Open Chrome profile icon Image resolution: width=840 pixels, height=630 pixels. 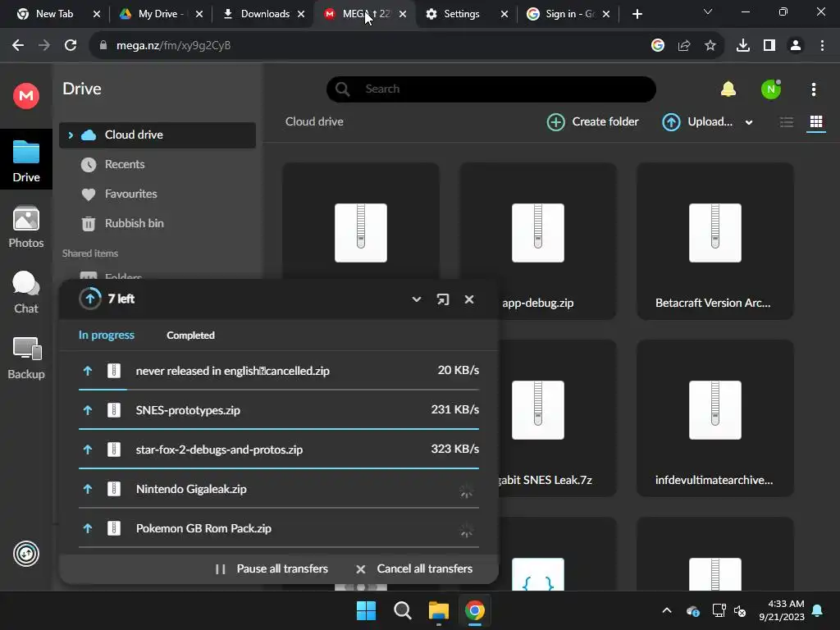796,46
